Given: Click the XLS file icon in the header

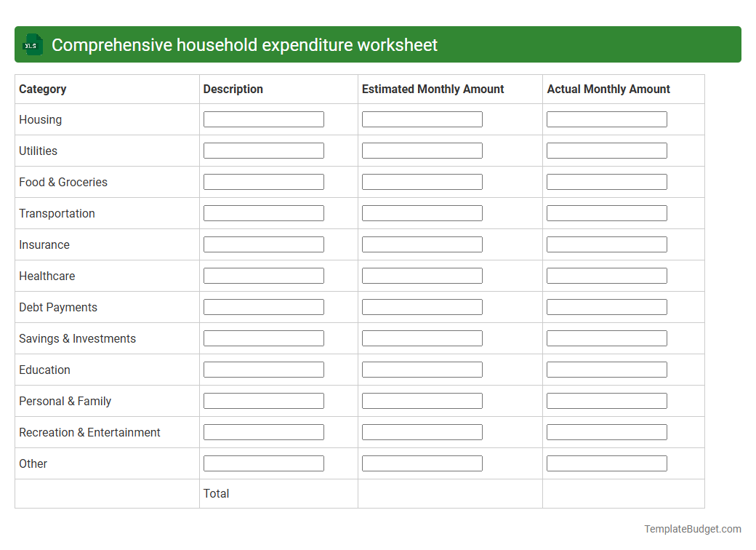Looking at the screenshot, I should click(x=32, y=44).
